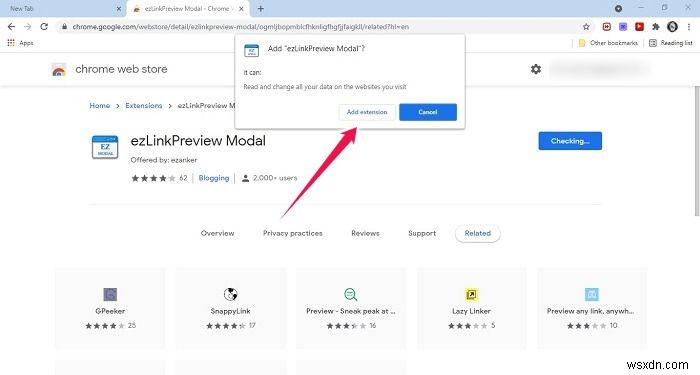The height and width of the screenshot is (375, 700).
Task: Go to the Home breadcrumb link
Action: pyautogui.click(x=100, y=106)
